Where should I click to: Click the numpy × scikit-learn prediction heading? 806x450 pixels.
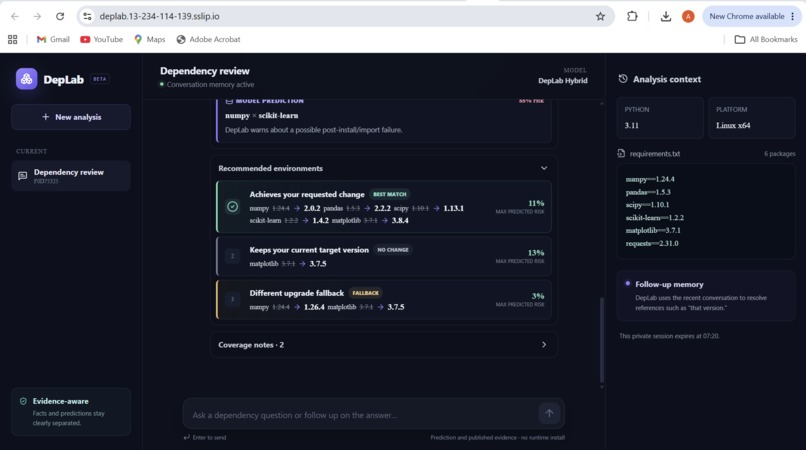tap(262, 116)
